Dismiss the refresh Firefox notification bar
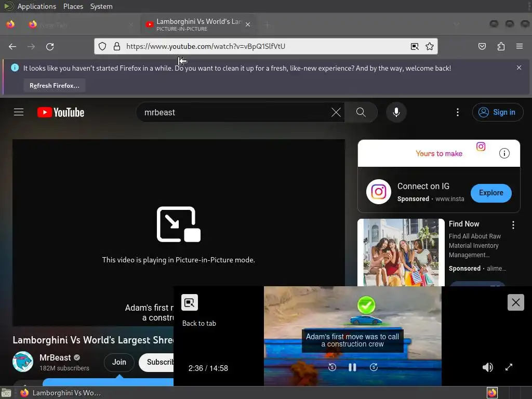 pyautogui.click(x=519, y=68)
